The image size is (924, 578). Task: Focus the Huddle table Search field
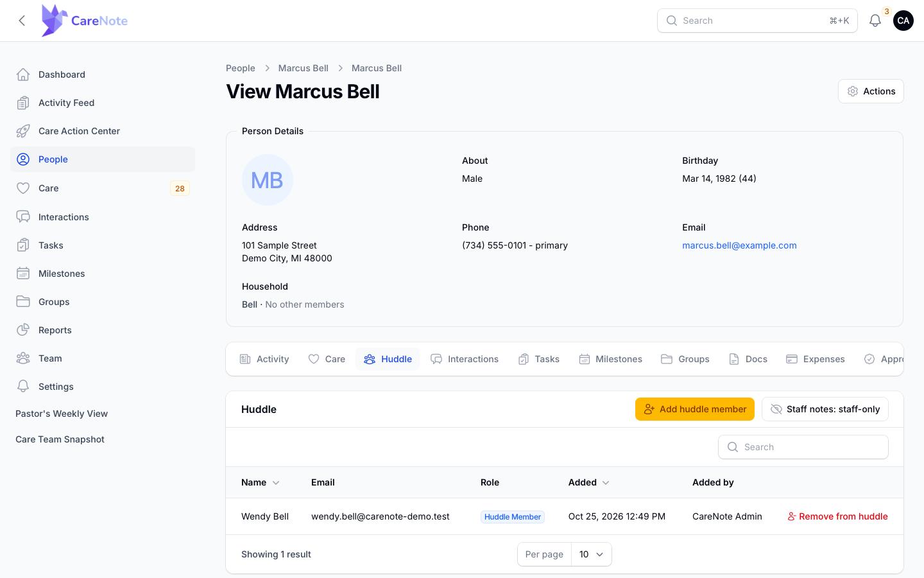tap(803, 447)
